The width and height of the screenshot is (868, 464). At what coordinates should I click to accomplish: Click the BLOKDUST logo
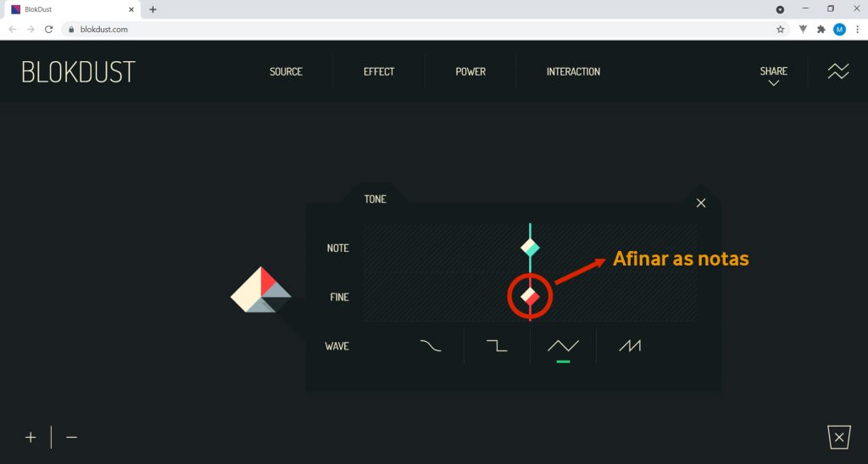pos(78,72)
